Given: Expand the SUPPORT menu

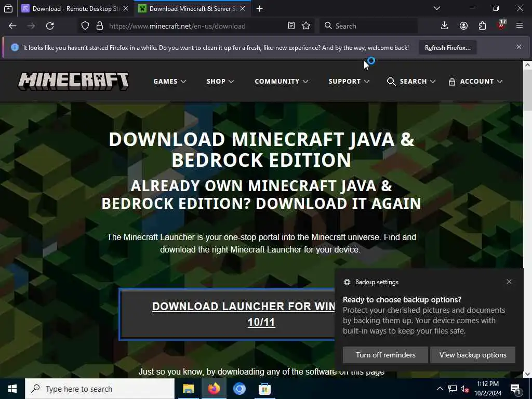Looking at the screenshot, I should tap(349, 82).
